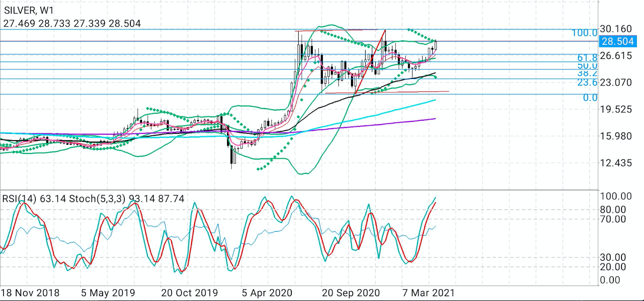Click the RSI(14) 63.14 indicator label

coord(35,199)
